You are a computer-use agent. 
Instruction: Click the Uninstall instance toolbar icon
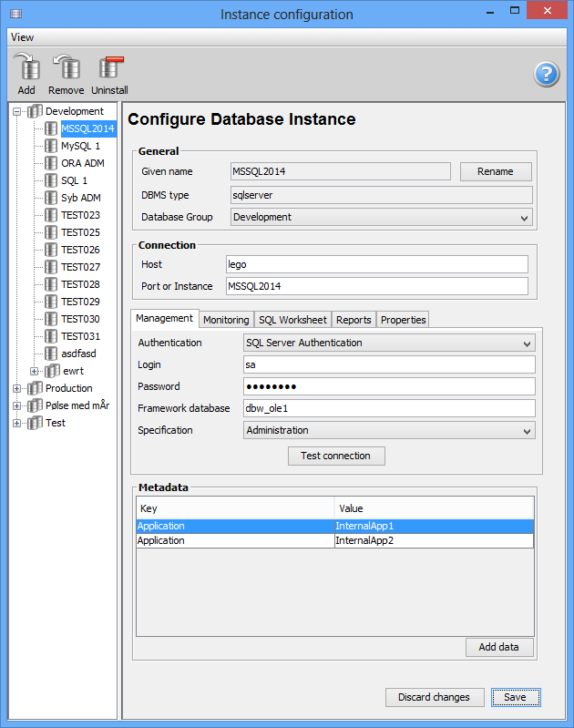[x=109, y=68]
